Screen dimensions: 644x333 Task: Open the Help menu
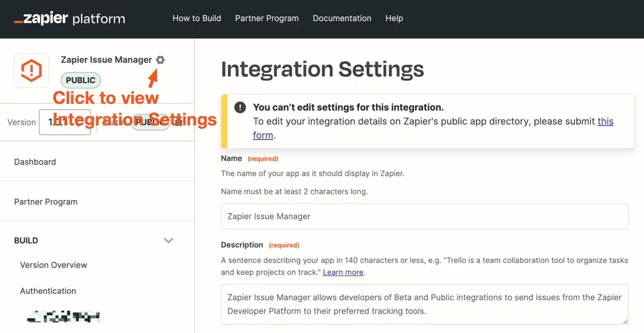(x=394, y=19)
